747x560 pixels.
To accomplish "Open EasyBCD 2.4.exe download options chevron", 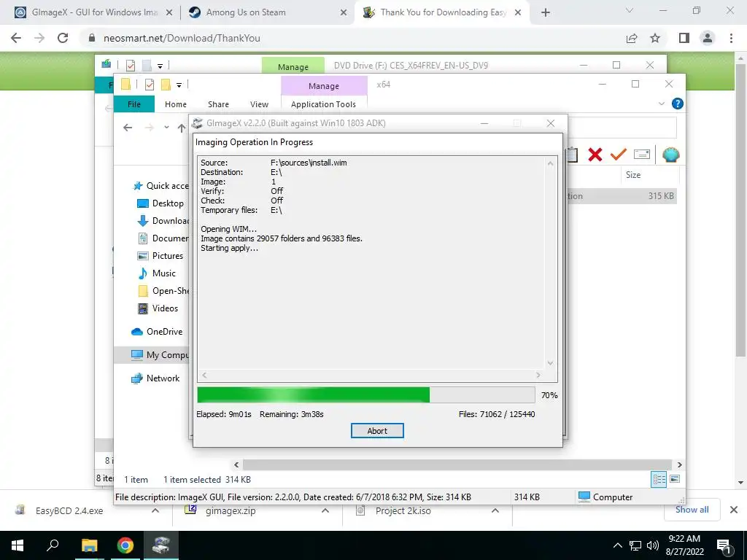I will [x=155, y=510].
